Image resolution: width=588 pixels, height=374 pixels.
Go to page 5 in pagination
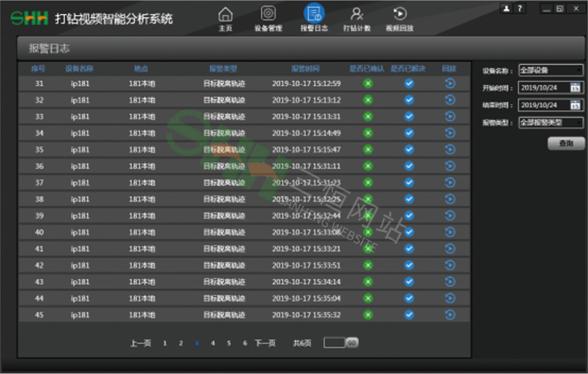pos(229,343)
